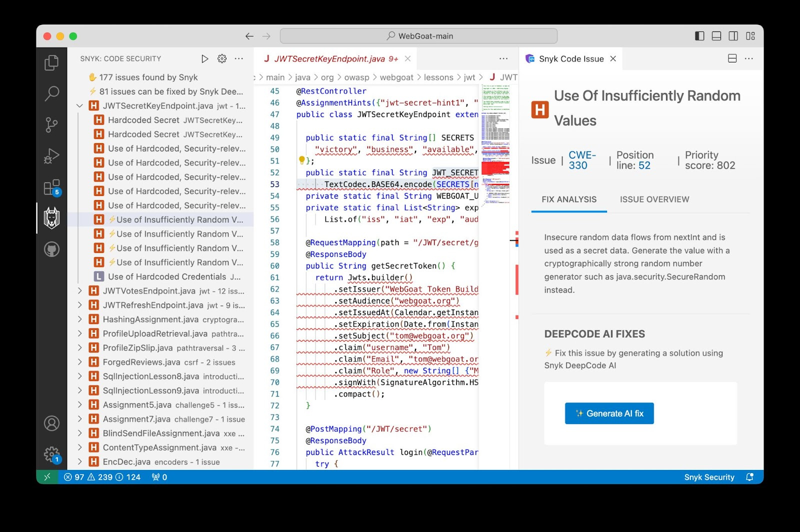The image size is (800, 532).
Task: Click the Generate AI fix button
Action: (x=609, y=413)
